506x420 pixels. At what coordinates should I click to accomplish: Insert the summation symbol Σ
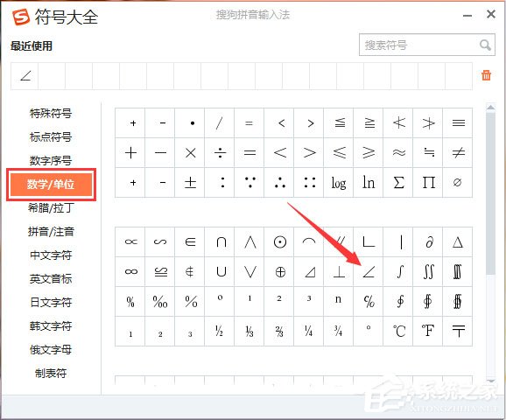coord(398,182)
